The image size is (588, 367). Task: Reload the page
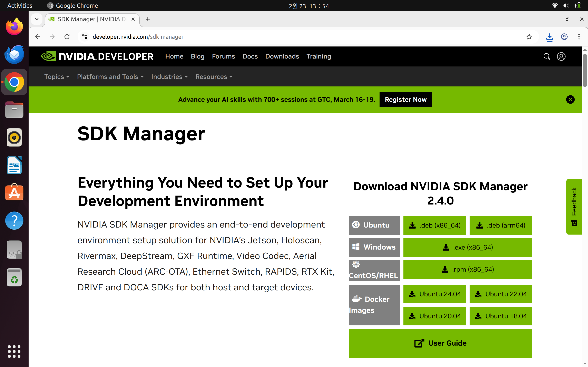(x=67, y=37)
